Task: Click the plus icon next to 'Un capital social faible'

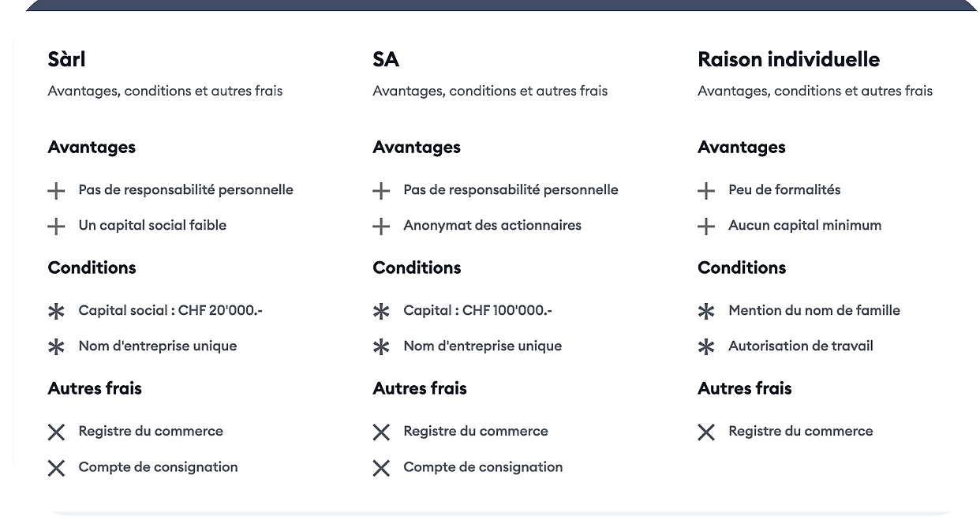Action: coord(56,226)
